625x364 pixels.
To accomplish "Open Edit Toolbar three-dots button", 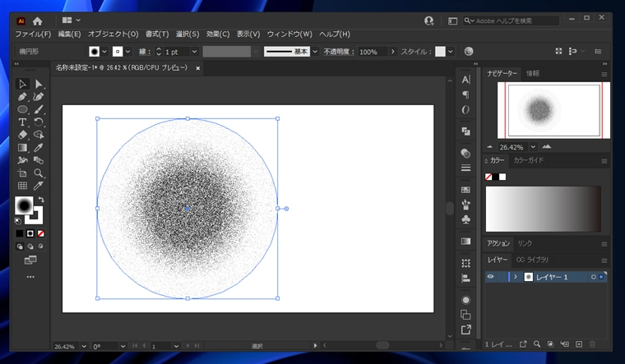I will (x=30, y=277).
